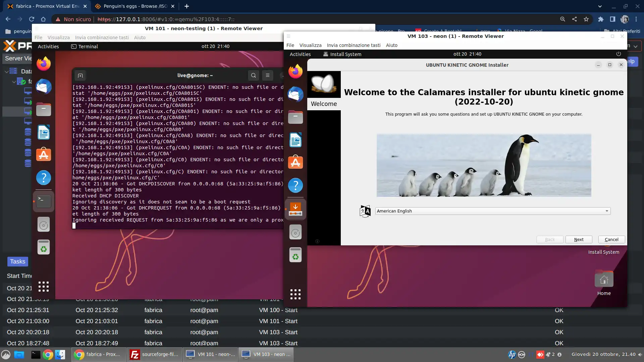The height and width of the screenshot is (362, 644).
Task: Cancel the Calamares installation
Action: pyautogui.click(x=611, y=239)
